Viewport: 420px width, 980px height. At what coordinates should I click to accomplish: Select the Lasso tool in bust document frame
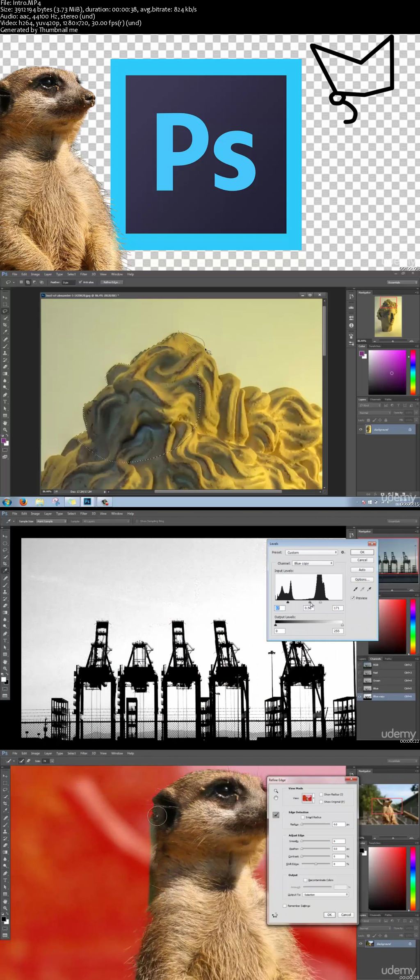point(5,311)
